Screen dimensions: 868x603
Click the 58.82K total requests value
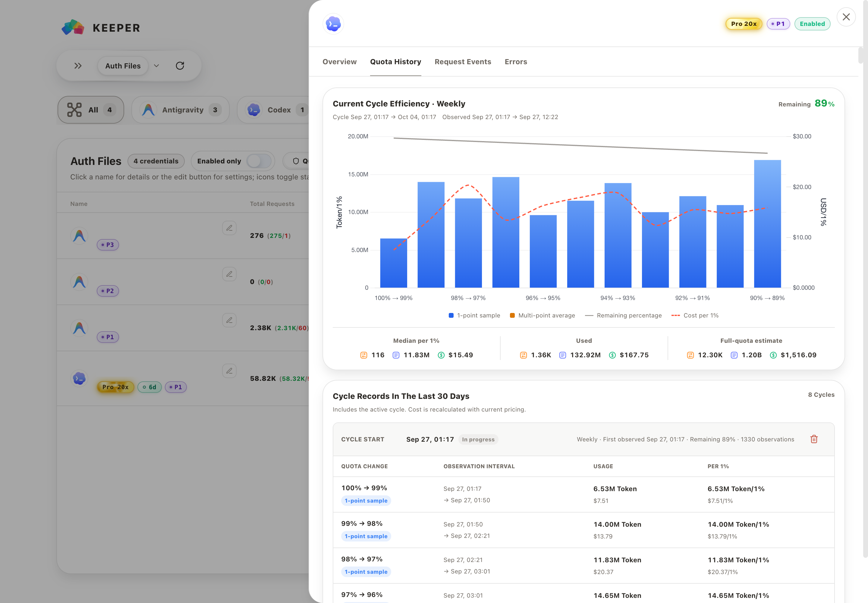coord(263,379)
